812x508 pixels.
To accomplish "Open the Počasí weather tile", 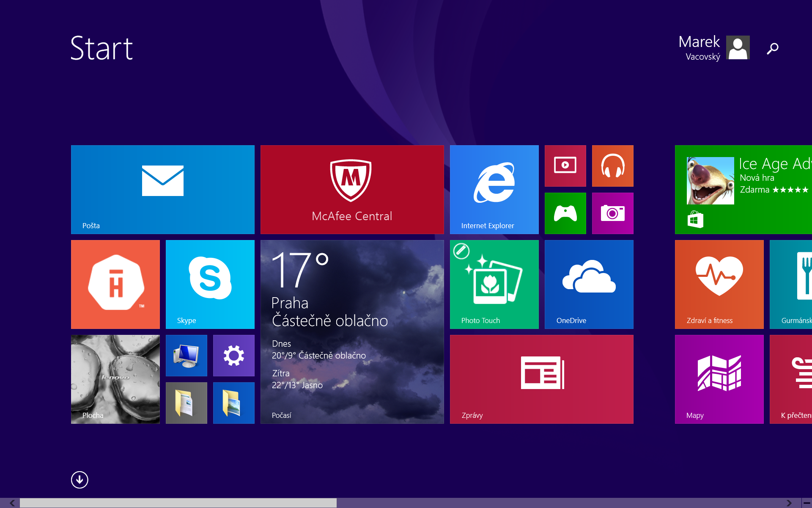I will click(352, 332).
